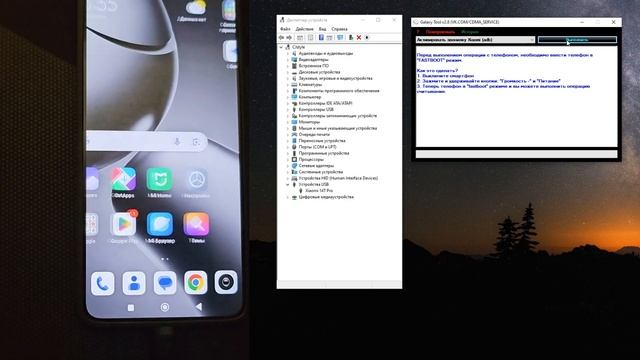Tap the Camera icon on the phone dock
The width and height of the screenshot is (640, 360).
226,282
